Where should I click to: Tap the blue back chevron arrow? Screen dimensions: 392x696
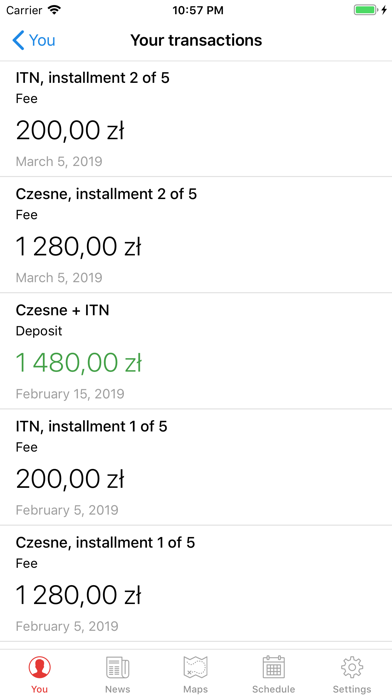pyautogui.click(x=18, y=40)
